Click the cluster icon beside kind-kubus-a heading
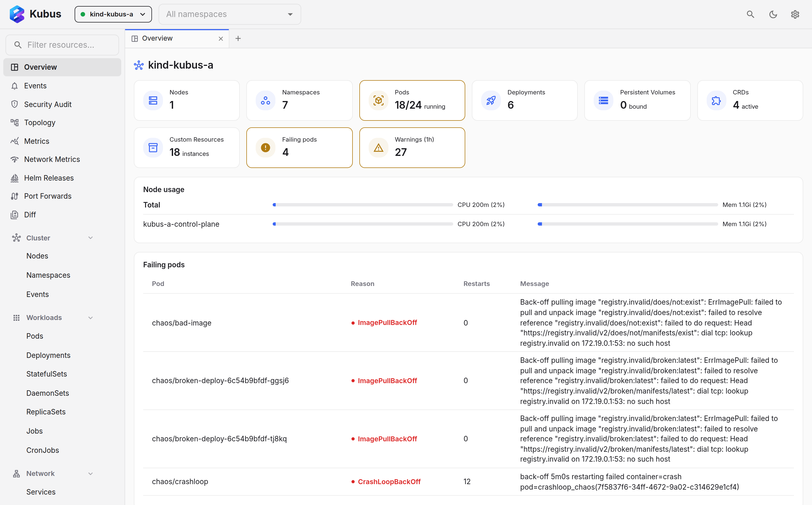812x505 pixels. point(139,65)
